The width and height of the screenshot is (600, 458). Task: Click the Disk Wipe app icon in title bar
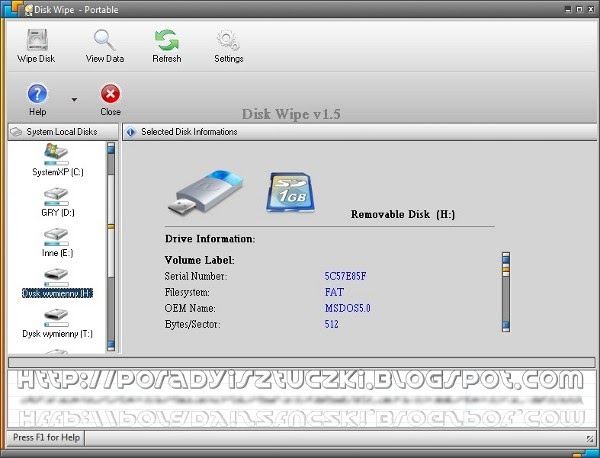(x=28, y=10)
